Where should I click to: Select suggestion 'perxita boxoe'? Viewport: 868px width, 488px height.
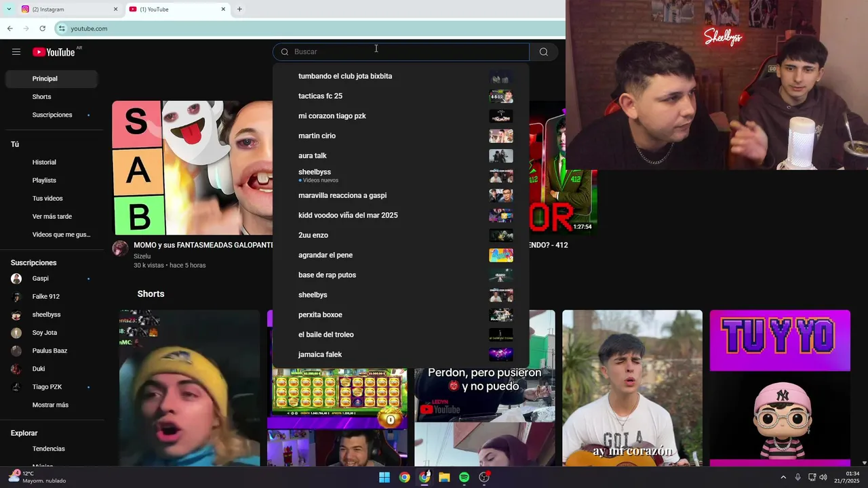click(x=401, y=314)
